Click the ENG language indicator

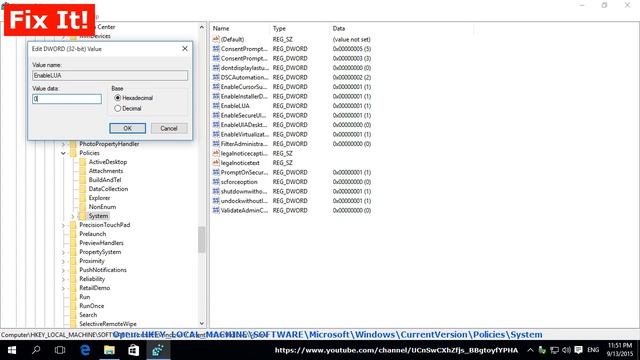[593, 350]
